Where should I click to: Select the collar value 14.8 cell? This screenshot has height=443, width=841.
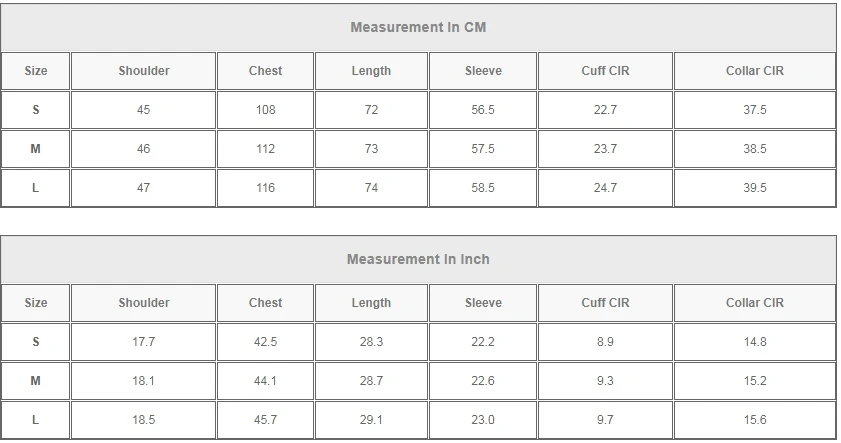tap(754, 342)
